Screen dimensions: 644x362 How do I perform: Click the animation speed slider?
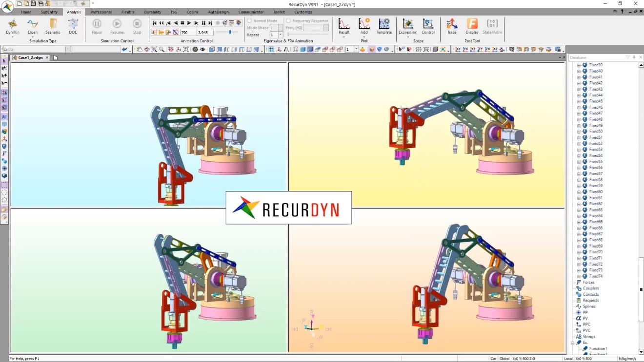(230, 32)
